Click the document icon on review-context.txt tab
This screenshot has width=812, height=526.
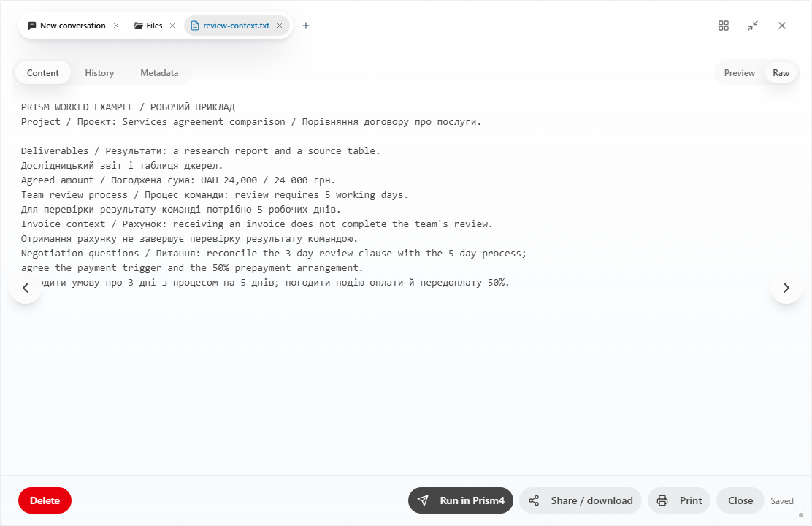(x=195, y=26)
